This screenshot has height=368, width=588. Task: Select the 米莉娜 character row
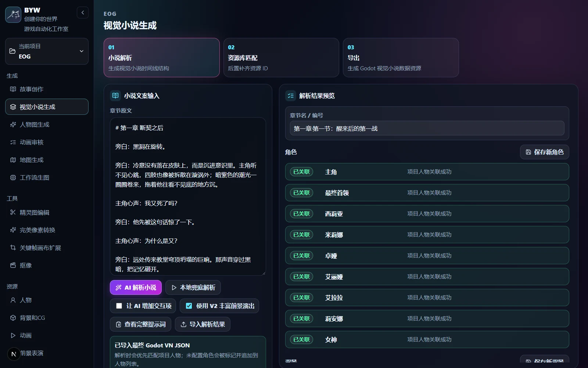(427, 235)
